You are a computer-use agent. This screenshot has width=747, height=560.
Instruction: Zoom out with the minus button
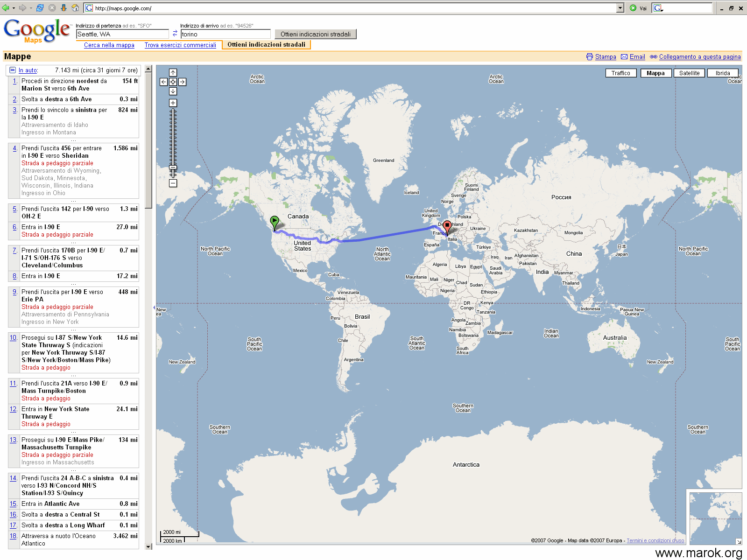(x=173, y=183)
